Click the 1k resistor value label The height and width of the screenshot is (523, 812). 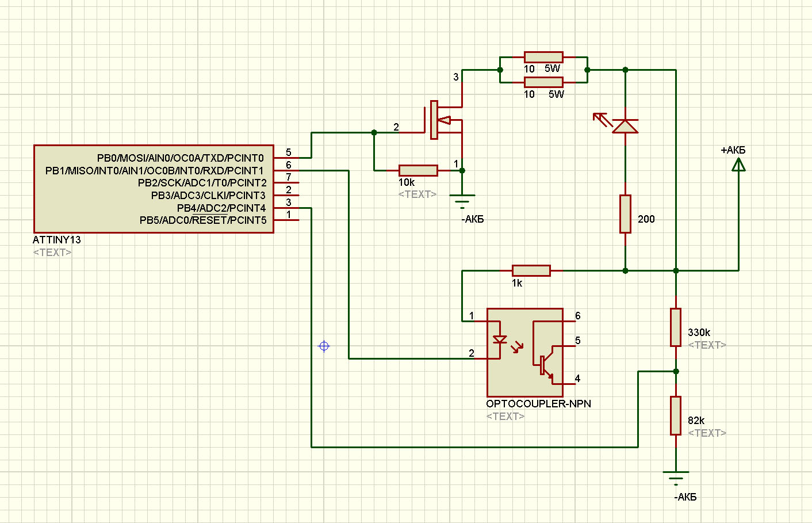click(x=517, y=283)
